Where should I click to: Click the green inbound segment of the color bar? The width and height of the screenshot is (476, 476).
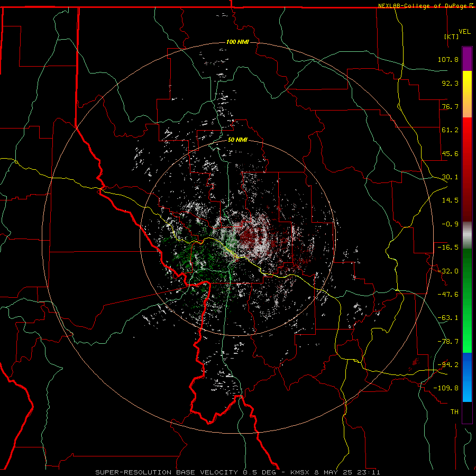coord(467,300)
